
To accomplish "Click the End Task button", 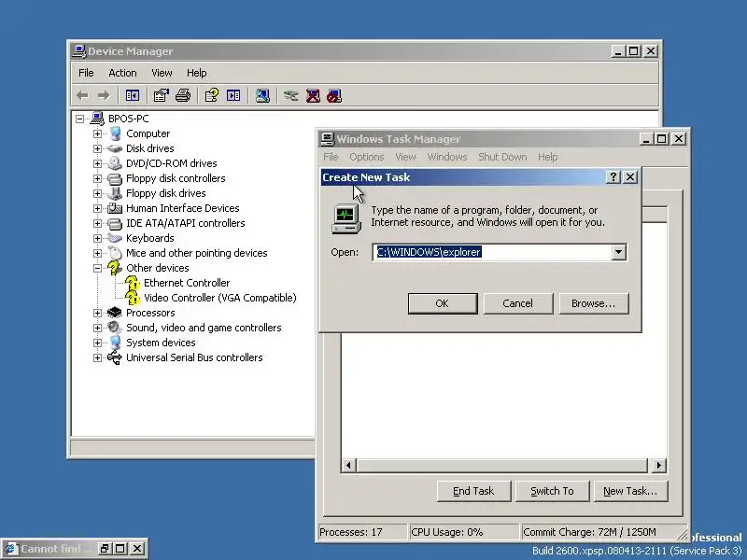I will tap(473, 491).
